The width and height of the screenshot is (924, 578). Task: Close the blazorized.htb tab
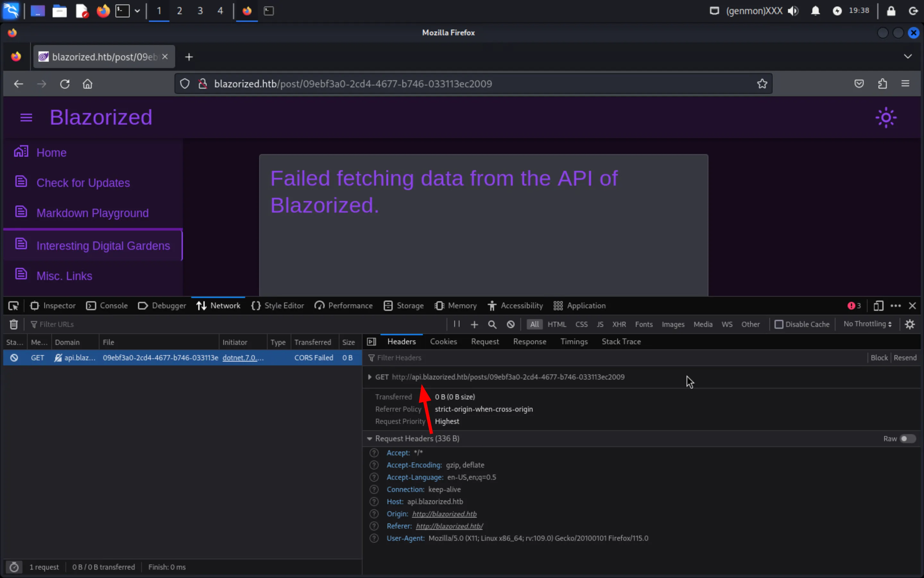click(165, 57)
